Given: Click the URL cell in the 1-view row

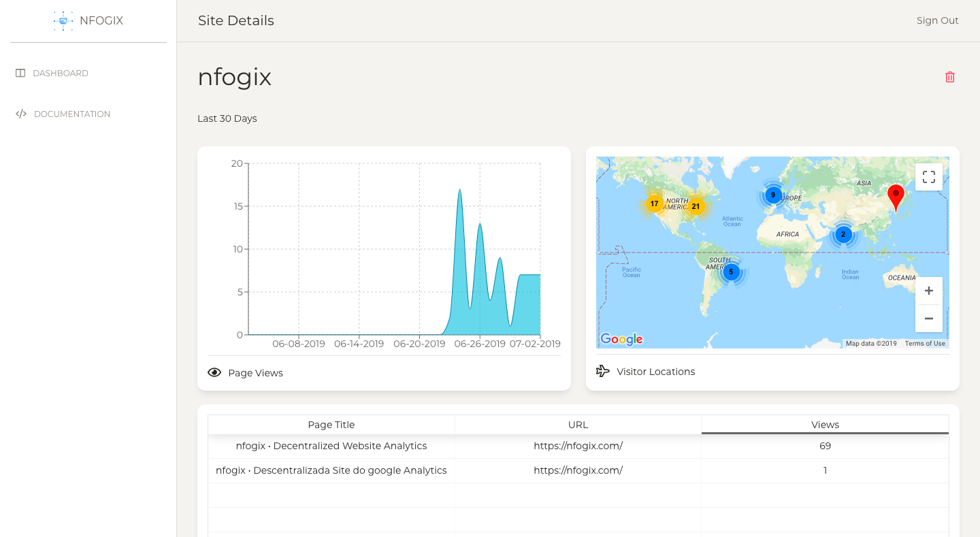Looking at the screenshot, I should point(578,470).
